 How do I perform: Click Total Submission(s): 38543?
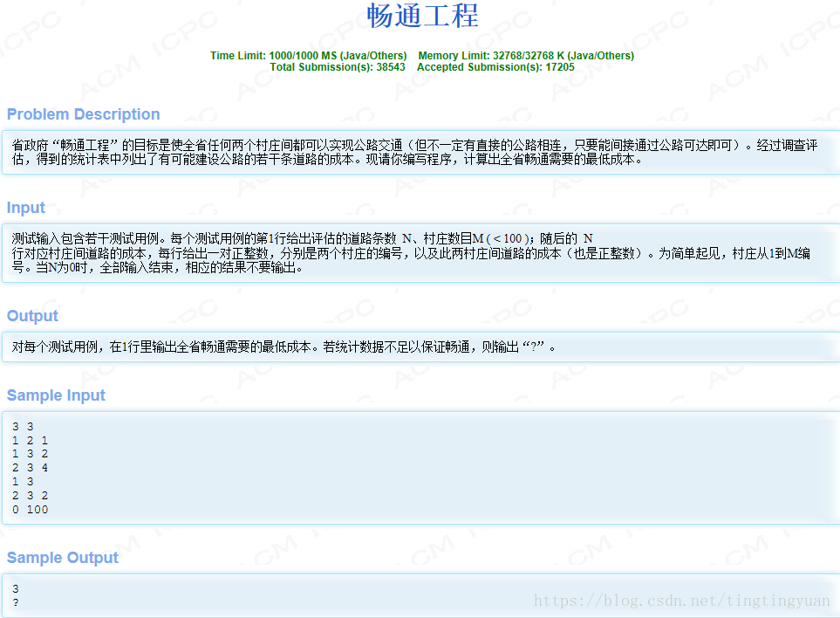(338, 67)
